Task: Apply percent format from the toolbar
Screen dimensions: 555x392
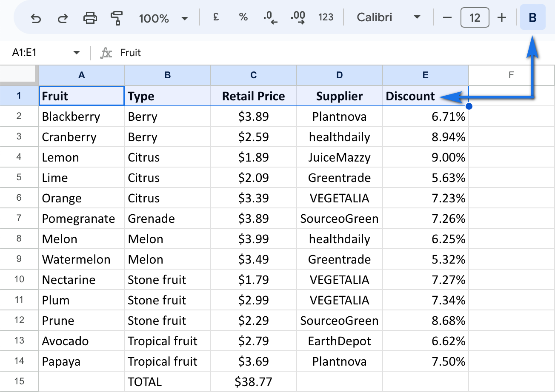Action: (x=243, y=17)
